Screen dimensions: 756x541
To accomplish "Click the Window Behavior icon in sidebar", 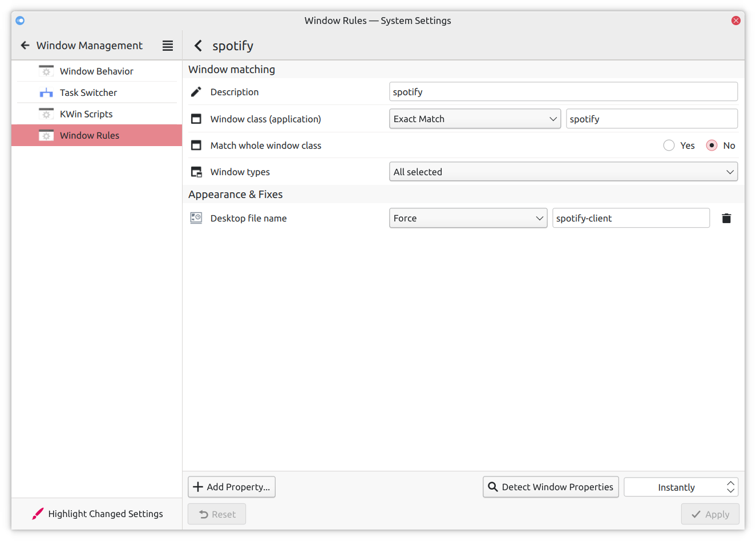I will coord(46,71).
